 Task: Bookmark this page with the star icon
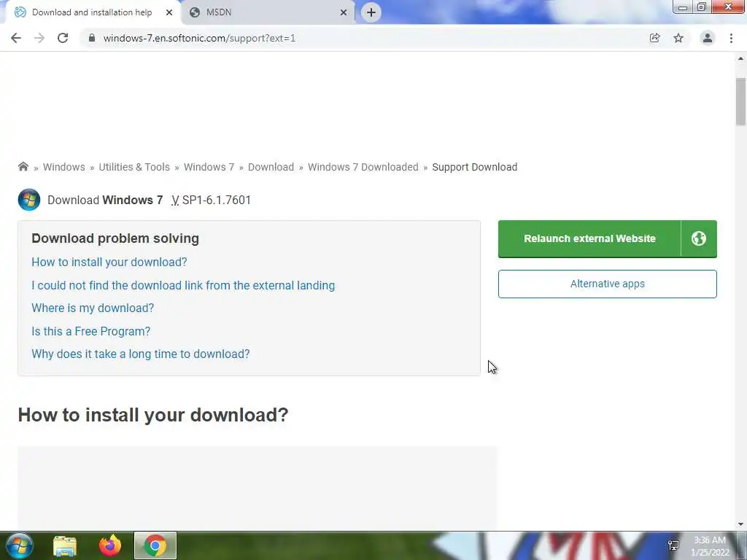[x=678, y=38]
